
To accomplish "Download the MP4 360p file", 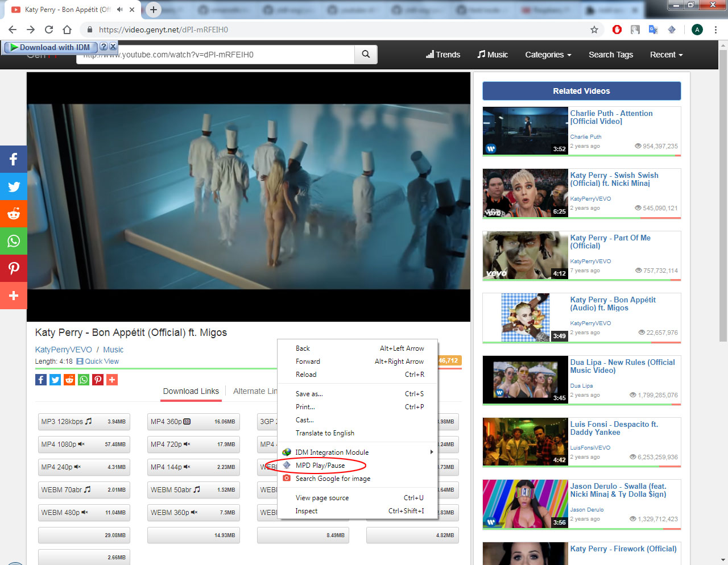I will (x=193, y=422).
